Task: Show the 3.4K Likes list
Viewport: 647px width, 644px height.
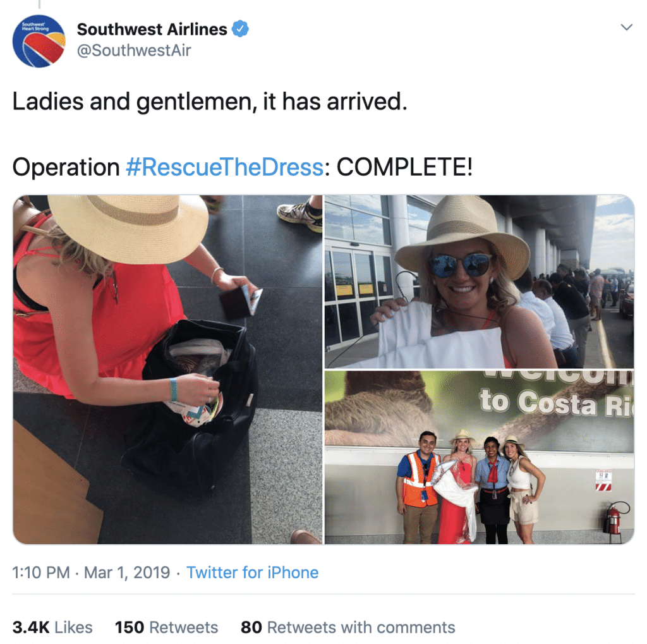Action: coord(52,627)
